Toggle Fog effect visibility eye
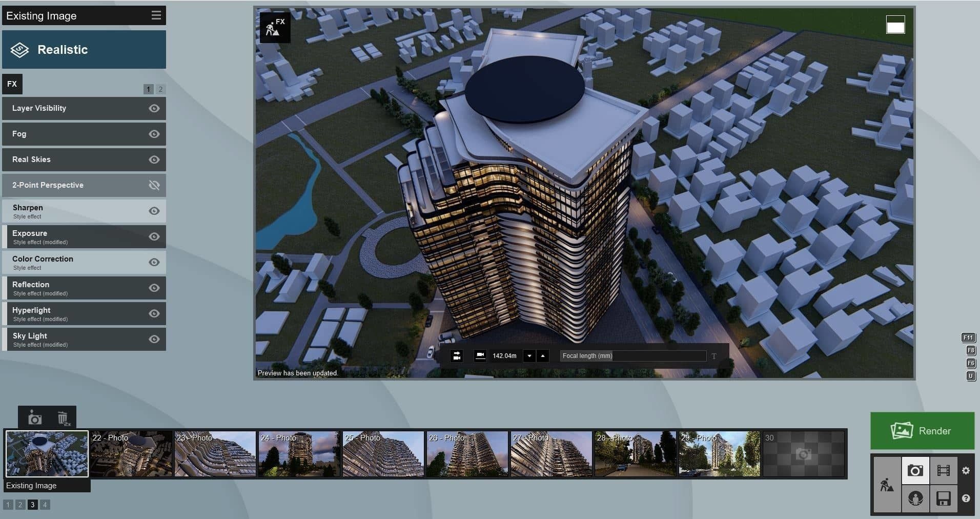The width and height of the screenshot is (980, 519). (x=154, y=134)
